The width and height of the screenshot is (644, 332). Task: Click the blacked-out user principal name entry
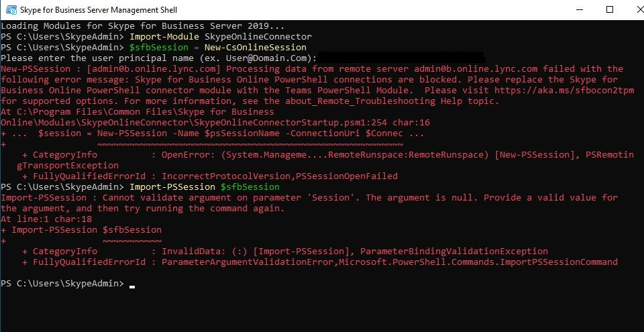tap(400, 58)
